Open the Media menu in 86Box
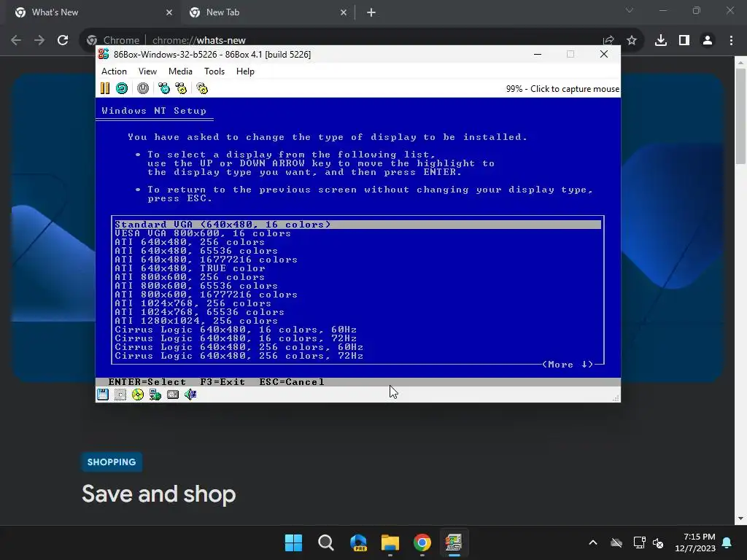The height and width of the screenshot is (560, 747). 181,71
